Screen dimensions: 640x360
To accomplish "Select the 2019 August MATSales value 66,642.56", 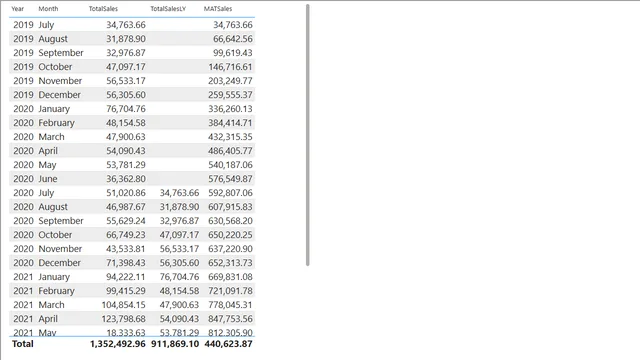I will pyautogui.click(x=233, y=39).
